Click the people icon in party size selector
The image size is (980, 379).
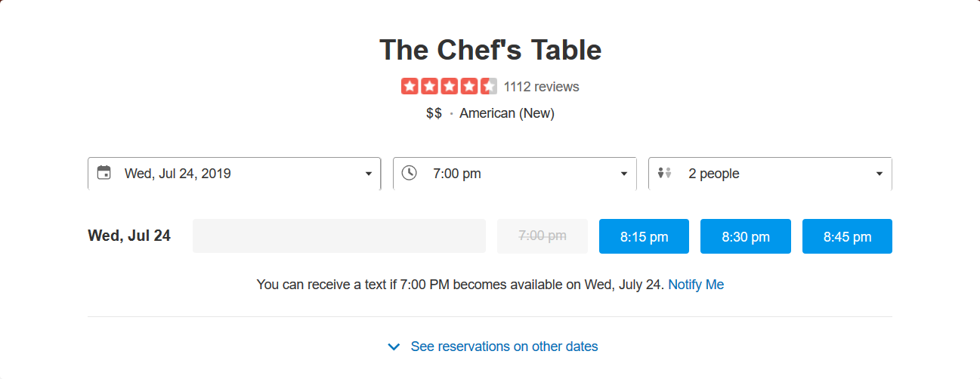(x=664, y=174)
